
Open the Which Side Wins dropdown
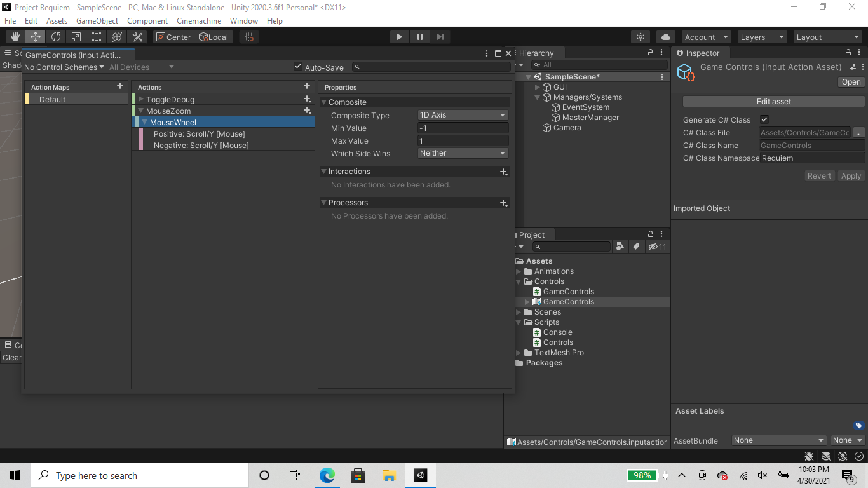click(463, 153)
